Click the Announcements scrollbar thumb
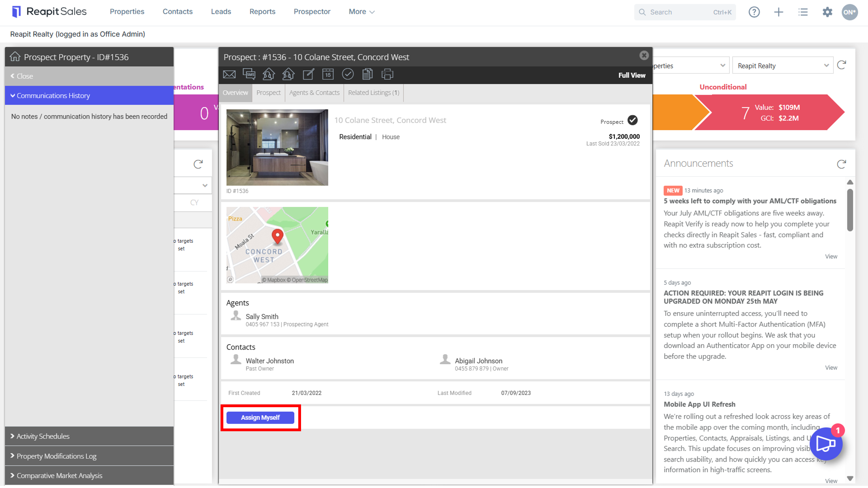Viewport: 868px width, 488px height. 850,210
